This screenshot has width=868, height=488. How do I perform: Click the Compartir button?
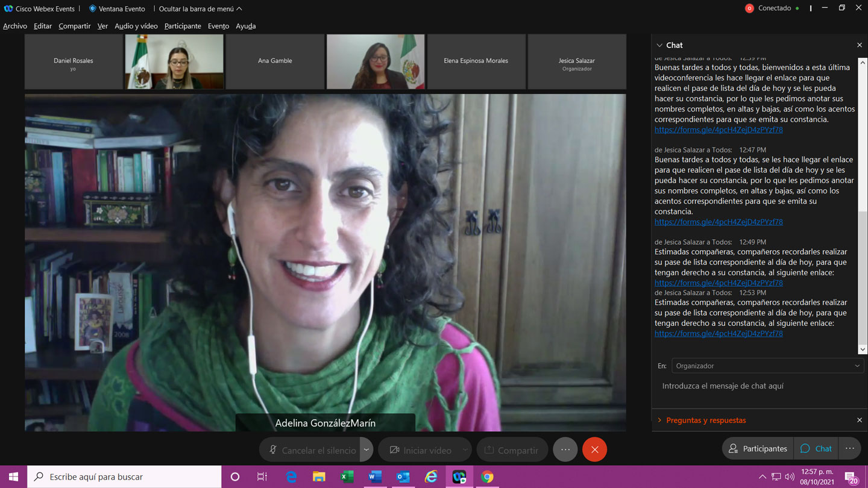click(512, 450)
